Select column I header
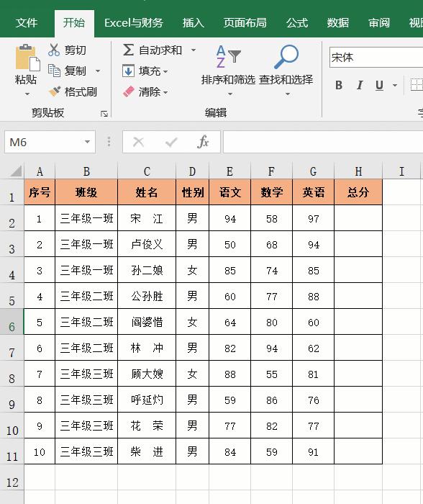The width and height of the screenshot is (423, 504). click(x=401, y=171)
